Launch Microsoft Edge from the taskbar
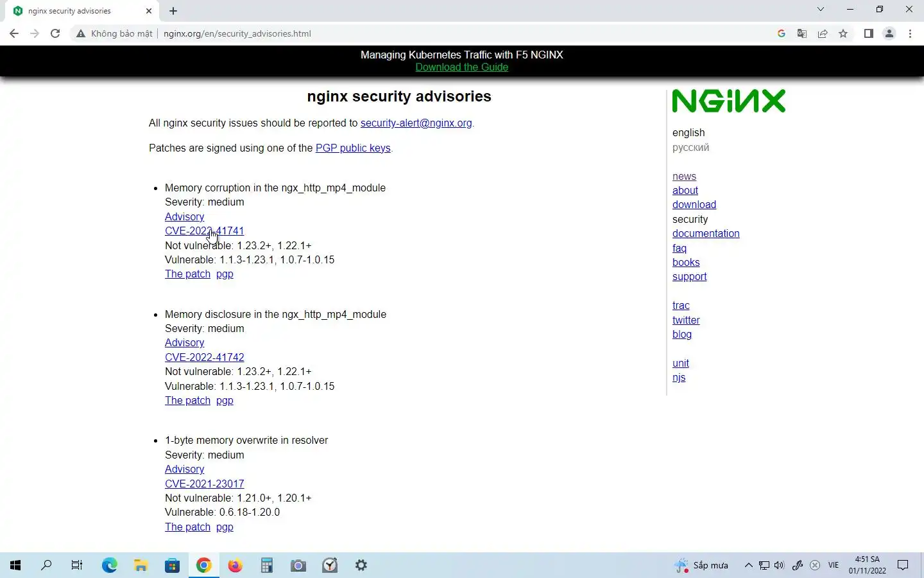Screen dimensions: 924x578 [110, 565]
